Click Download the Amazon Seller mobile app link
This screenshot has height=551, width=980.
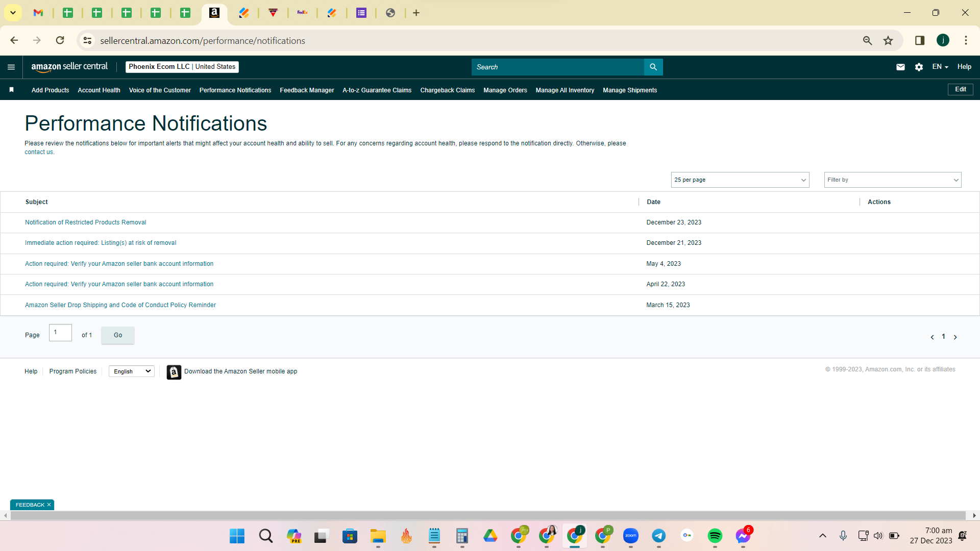click(241, 371)
